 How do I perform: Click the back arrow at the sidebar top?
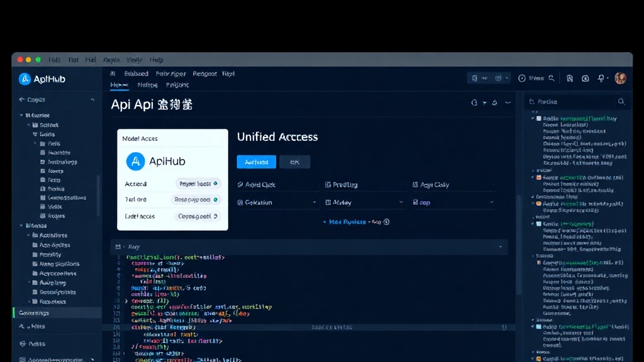(22, 100)
